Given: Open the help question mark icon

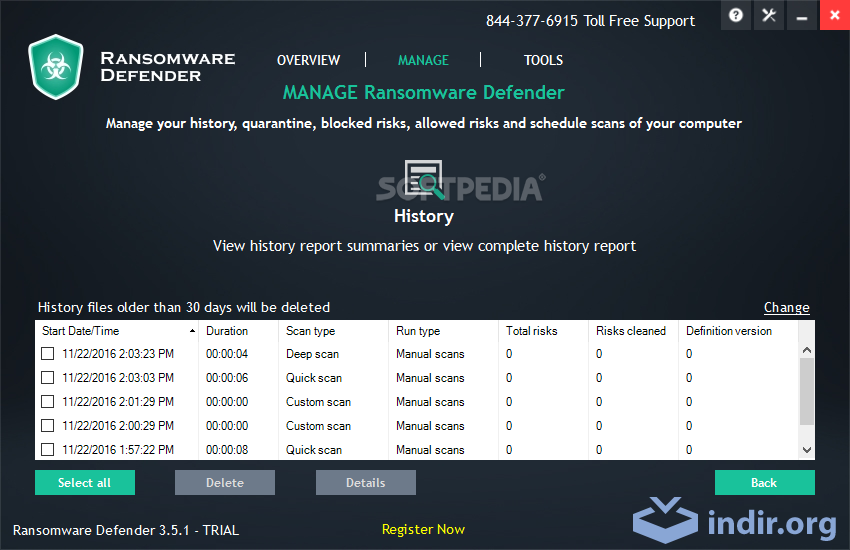Looking at the screenshot, I should point(736,15).
